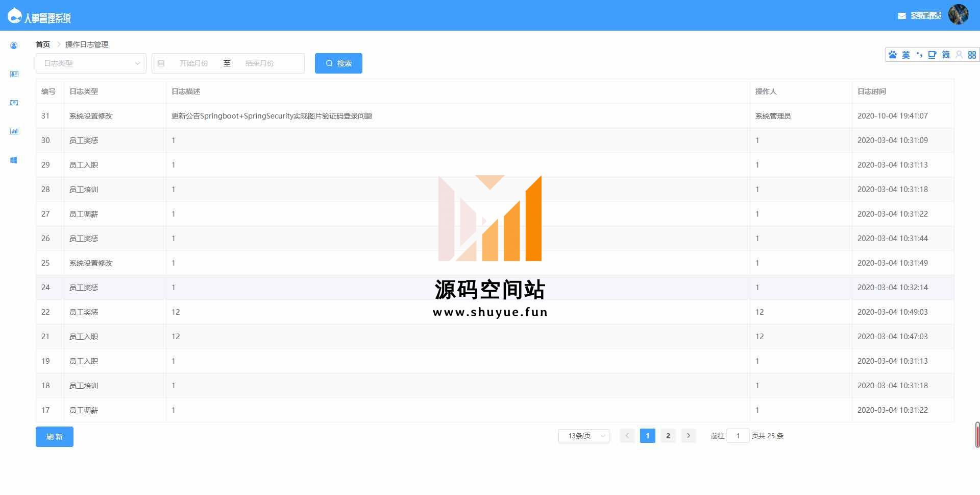
Task: Click 员工奖惩 in row 26
Action: tap(84, 239)
